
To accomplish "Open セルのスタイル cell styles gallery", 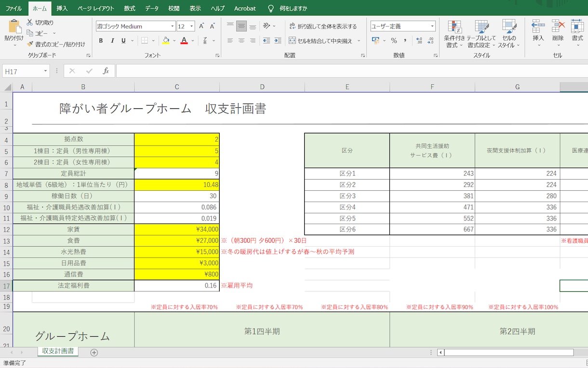I will (509, 34).
